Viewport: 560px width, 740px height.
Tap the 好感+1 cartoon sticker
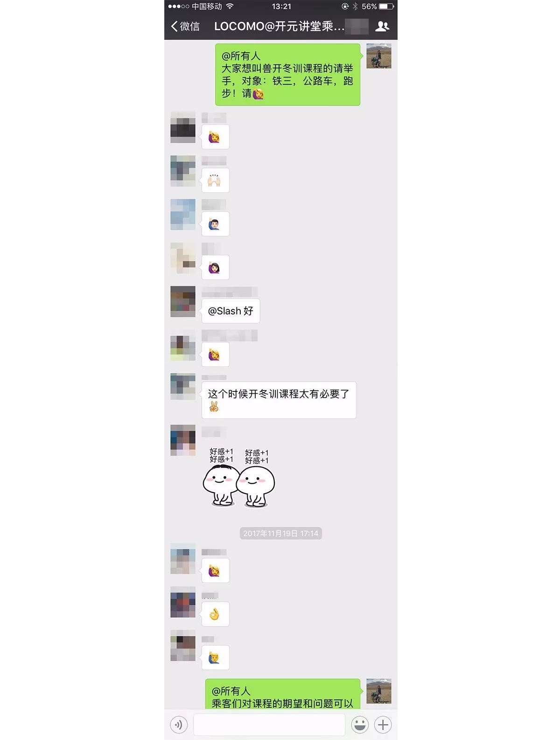(239, 477)
